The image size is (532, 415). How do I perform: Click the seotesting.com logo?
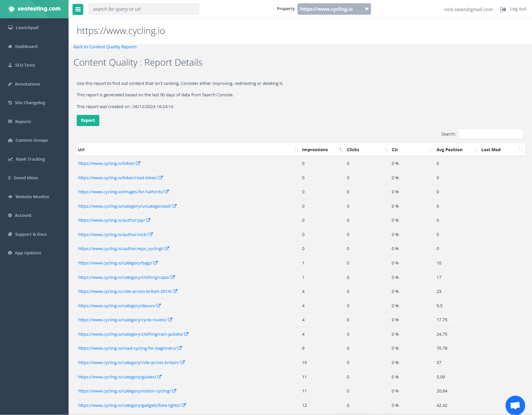[x=34, y=9]
